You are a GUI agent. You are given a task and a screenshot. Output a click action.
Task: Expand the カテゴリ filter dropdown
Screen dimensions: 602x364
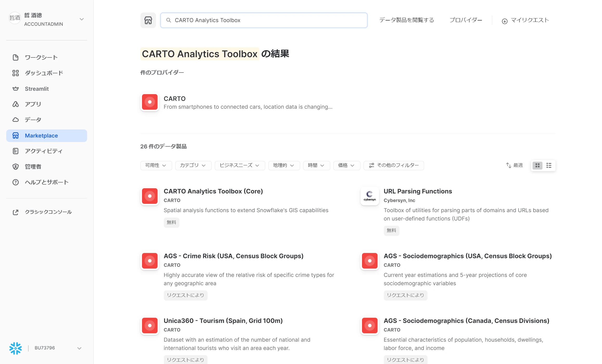coord(193,165)
